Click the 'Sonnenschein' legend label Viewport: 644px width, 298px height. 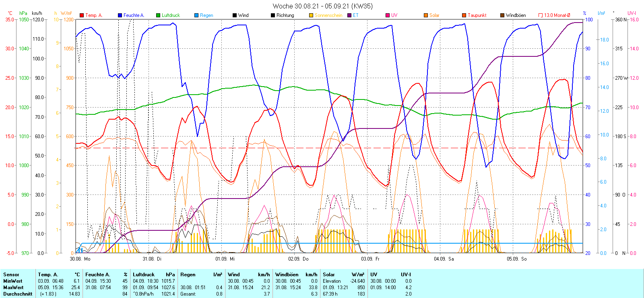pos(328,15)
